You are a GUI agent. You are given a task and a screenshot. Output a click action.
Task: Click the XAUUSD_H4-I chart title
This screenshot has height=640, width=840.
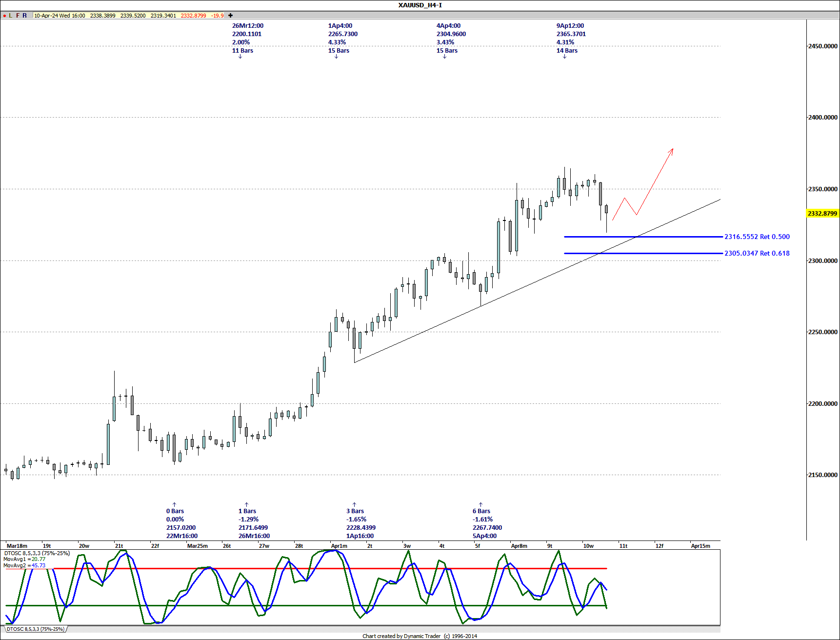(420, 5)
